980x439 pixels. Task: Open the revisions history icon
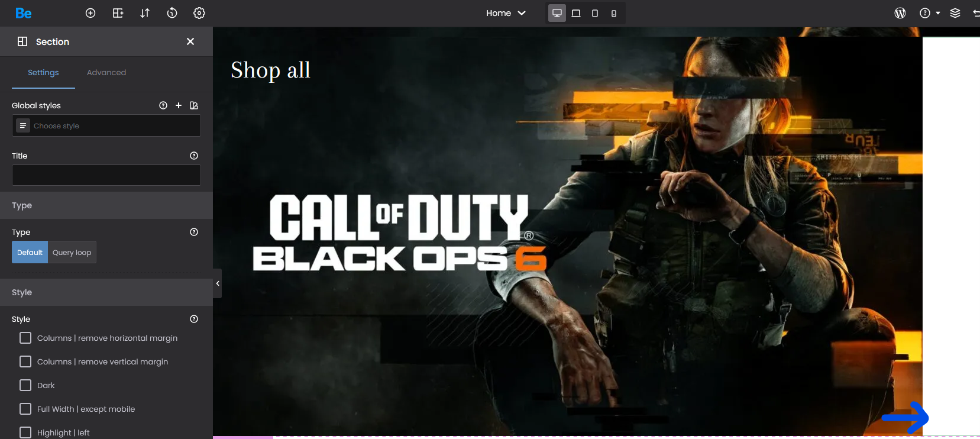pyautogui.click(x=172, y=13)
